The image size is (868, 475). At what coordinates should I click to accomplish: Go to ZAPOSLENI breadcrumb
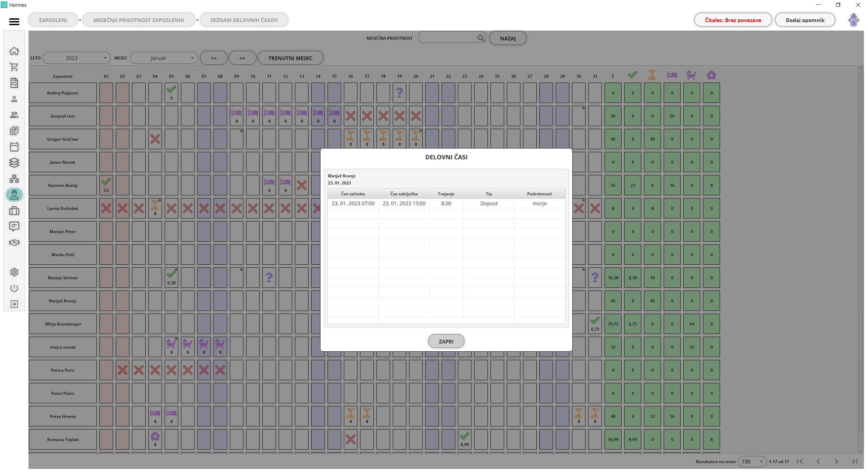[x=53, y=20]
